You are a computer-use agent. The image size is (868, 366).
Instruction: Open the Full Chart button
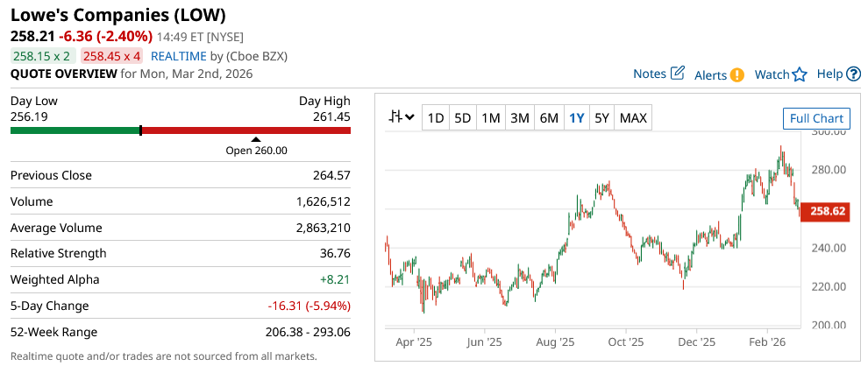click(x=816, y=119)
